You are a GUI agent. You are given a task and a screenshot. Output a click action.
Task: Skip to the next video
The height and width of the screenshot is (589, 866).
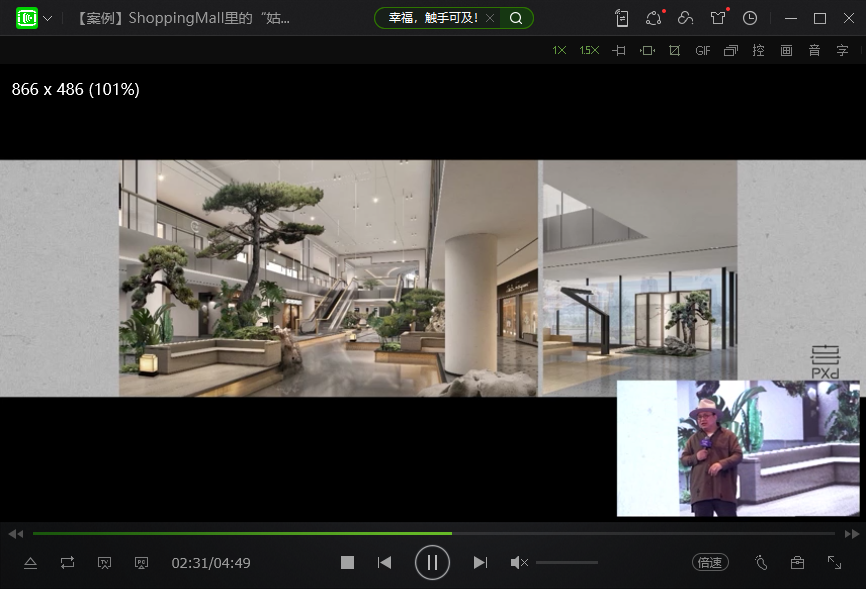pos(480,562)
